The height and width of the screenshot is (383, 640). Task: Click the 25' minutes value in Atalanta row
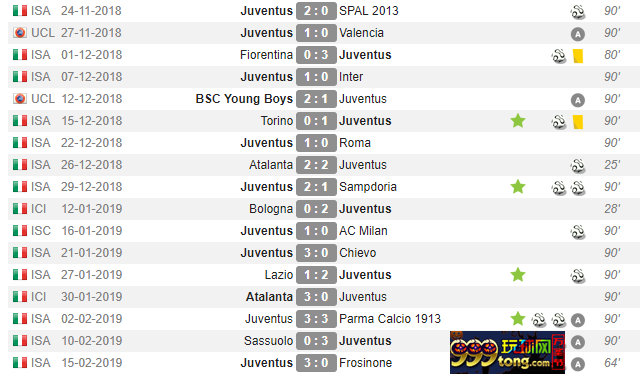coord(612,165)
